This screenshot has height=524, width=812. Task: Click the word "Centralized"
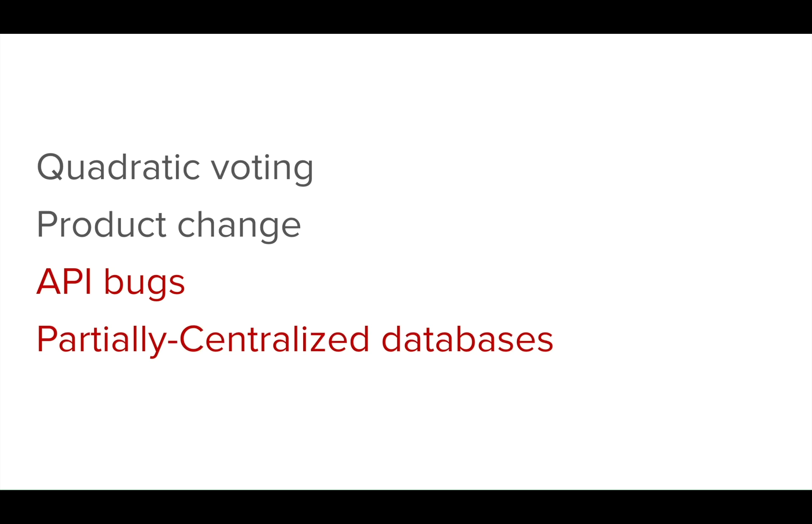pos(274,339)
